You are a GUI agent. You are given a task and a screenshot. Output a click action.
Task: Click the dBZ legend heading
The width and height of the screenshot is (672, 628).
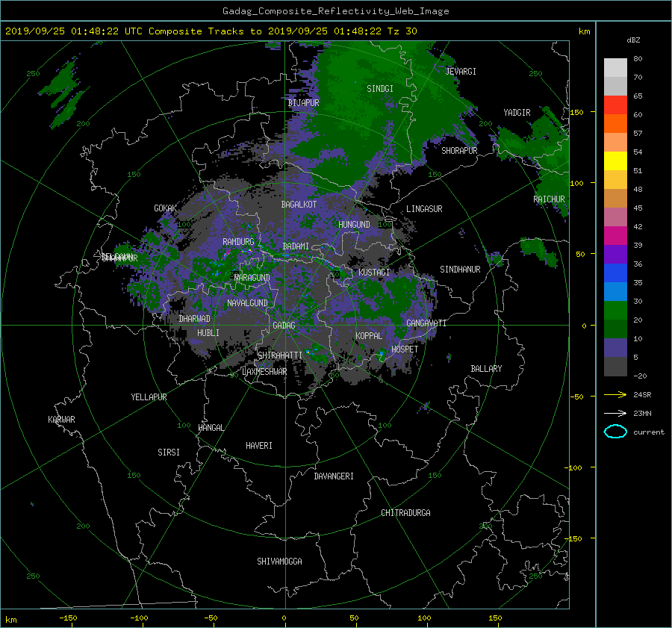point(633,40)
